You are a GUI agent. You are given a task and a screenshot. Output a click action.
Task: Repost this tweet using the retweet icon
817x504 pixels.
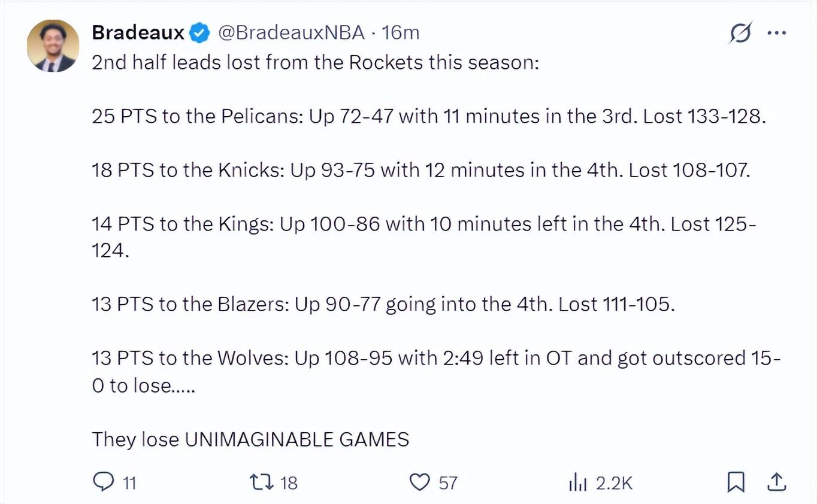(x=261, y=482)
